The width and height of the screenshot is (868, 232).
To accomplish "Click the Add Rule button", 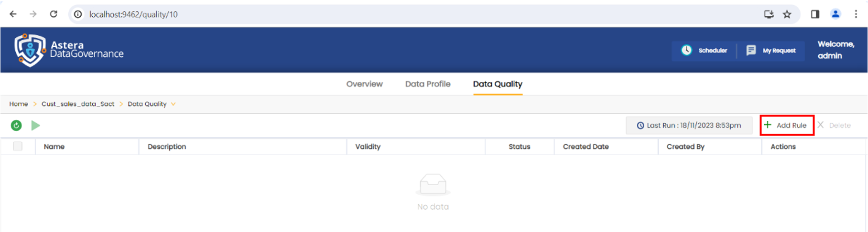I will pos(787,126).
